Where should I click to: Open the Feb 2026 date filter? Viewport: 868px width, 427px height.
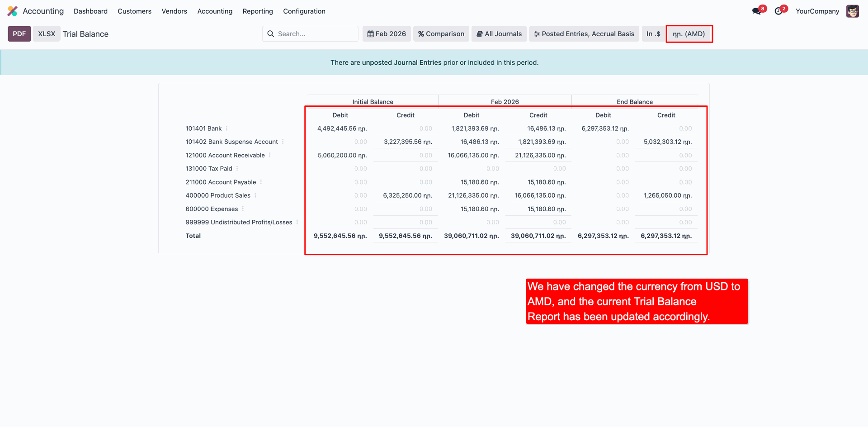click(x=387, y=34)
